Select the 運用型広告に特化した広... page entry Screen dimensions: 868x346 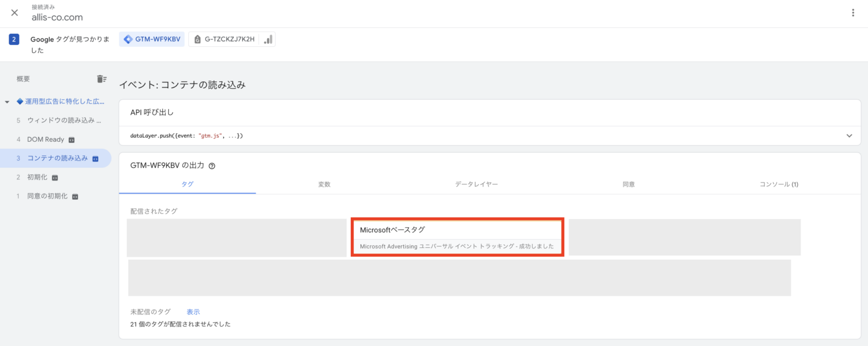point(61,102)
